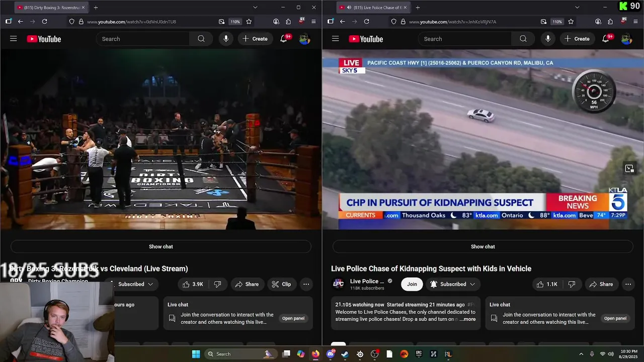Screen dimensions: 644x362
Task: Bookmark page with star in left window
Action: [x=249, y=22]
